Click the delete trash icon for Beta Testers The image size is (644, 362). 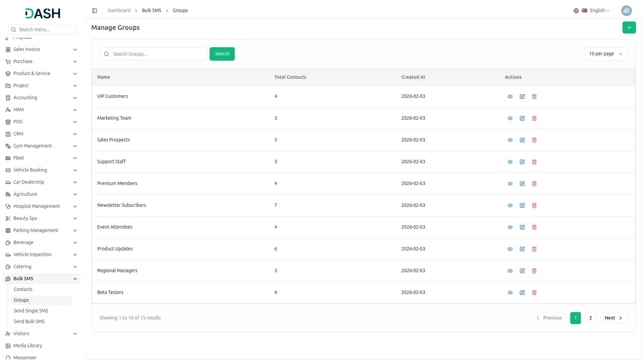(534, 292)
